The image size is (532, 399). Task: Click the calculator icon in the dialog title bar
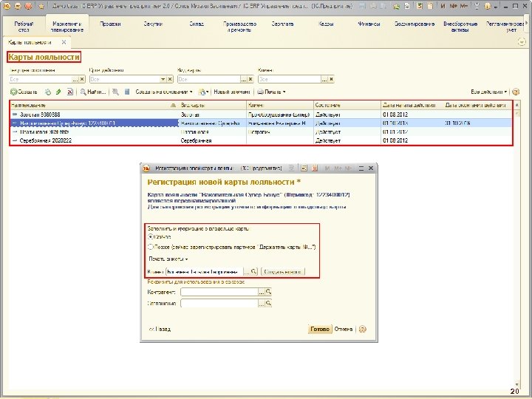point(304,168)
